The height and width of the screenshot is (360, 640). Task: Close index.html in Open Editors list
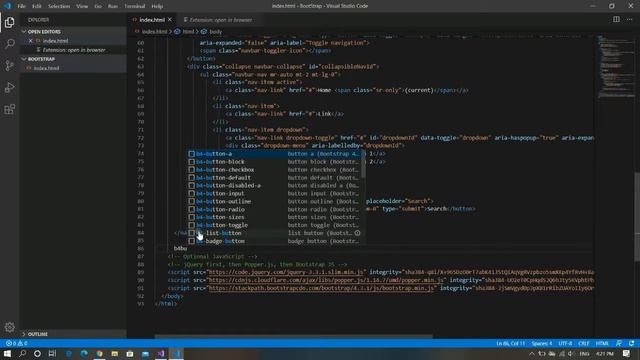(x=31, y=41)
